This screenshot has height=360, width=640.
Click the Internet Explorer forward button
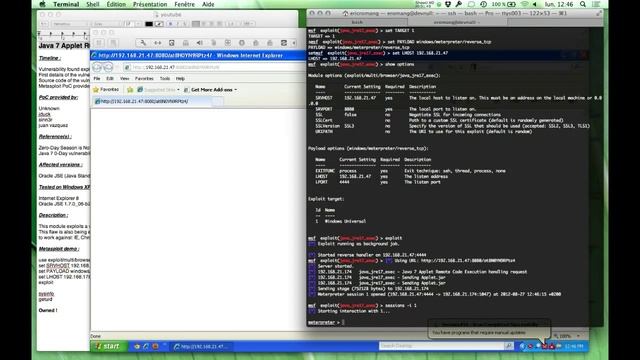pyautogui.click(x=108, y=67)
